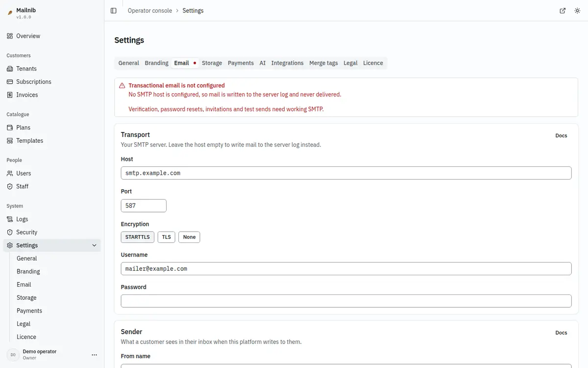Focus the Username input field

pos(346,268)
